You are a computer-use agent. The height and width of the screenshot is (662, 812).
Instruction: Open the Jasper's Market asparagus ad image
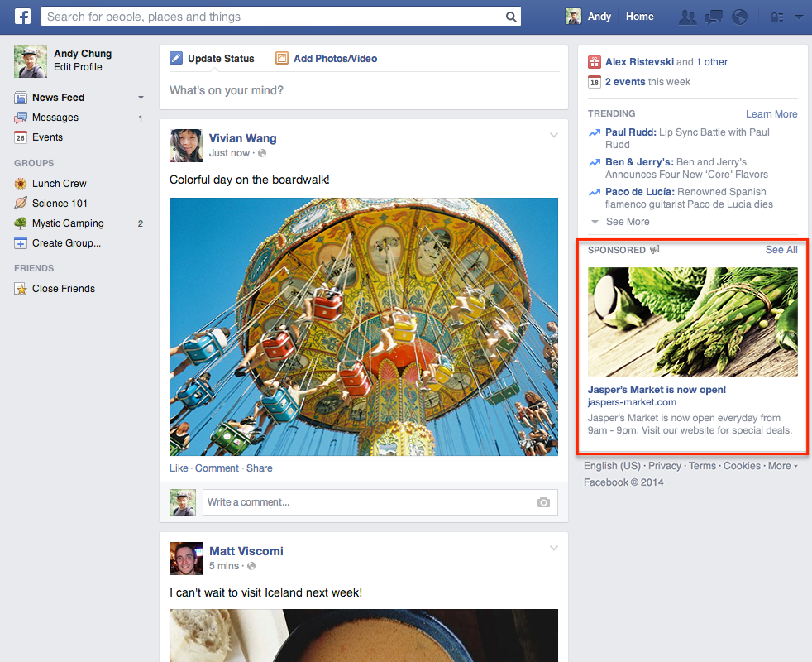693,322
